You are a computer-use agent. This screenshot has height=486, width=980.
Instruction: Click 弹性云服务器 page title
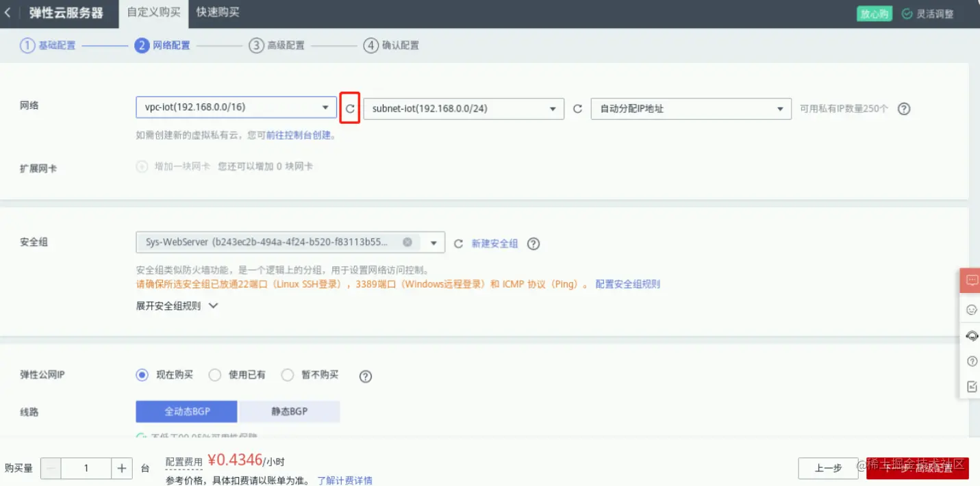(66, 13)
